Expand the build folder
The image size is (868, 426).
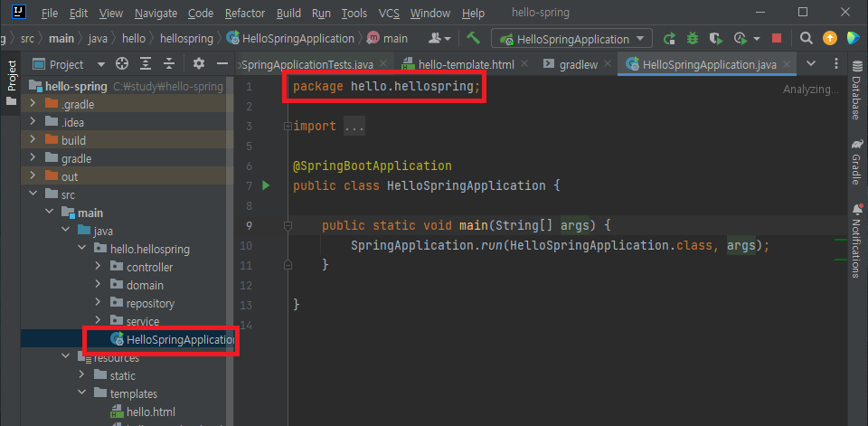(33, 140)
